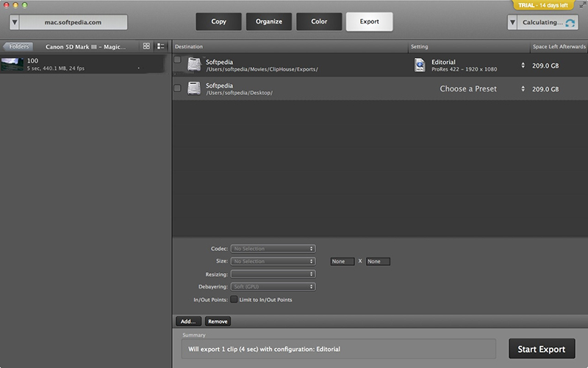Open the Size dropdown

coord(273,261)
